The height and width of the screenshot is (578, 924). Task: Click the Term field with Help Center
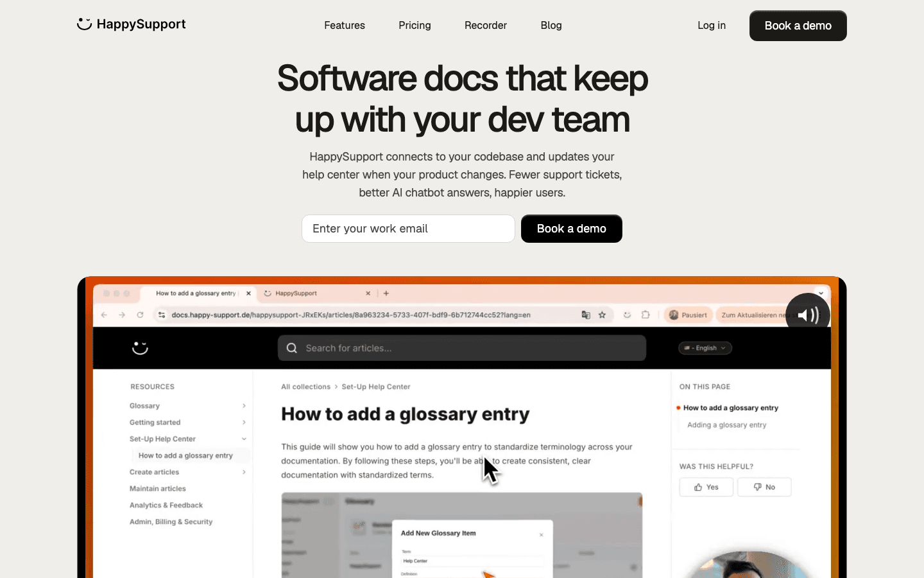(x=472, y=561)
